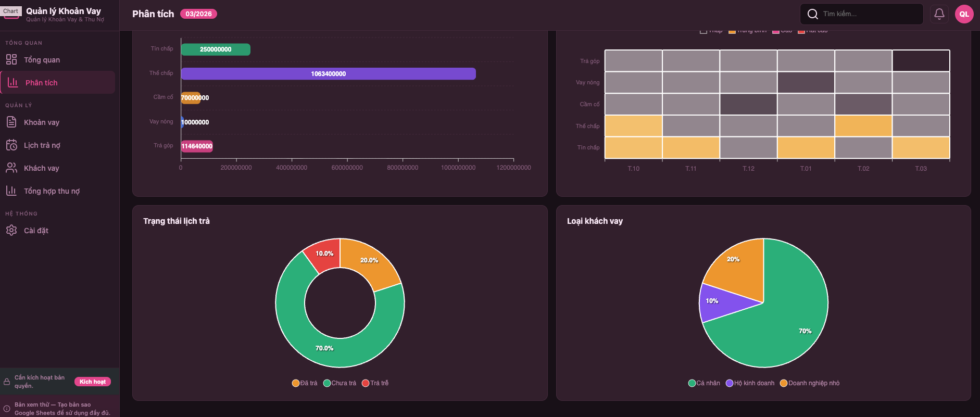The width and height of the screenshot is (980, 417).
Task: Click the purple Thế chấp bar
Action: (328, 73)
